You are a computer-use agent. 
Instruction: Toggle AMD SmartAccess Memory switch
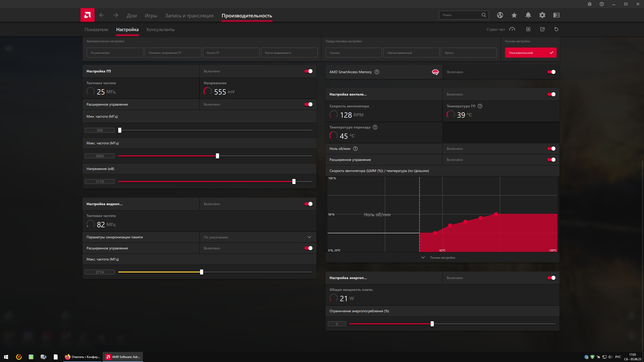click(x=551, y=72)
